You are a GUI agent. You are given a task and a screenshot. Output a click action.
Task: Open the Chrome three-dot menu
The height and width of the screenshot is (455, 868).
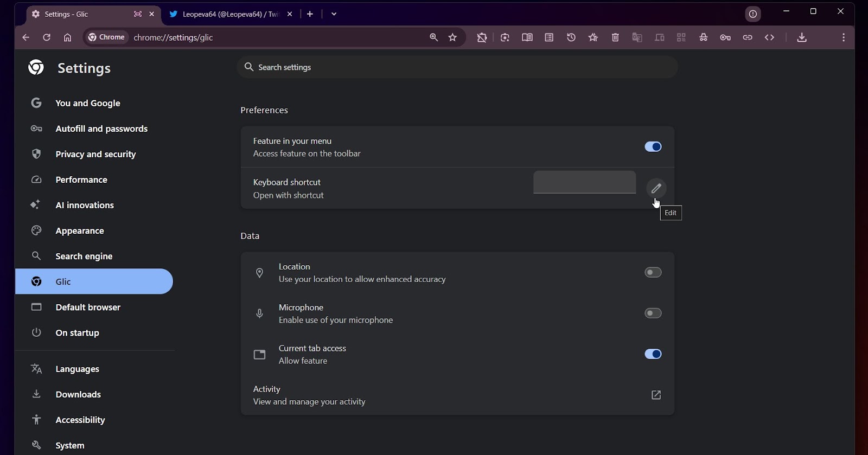(843, 37)
